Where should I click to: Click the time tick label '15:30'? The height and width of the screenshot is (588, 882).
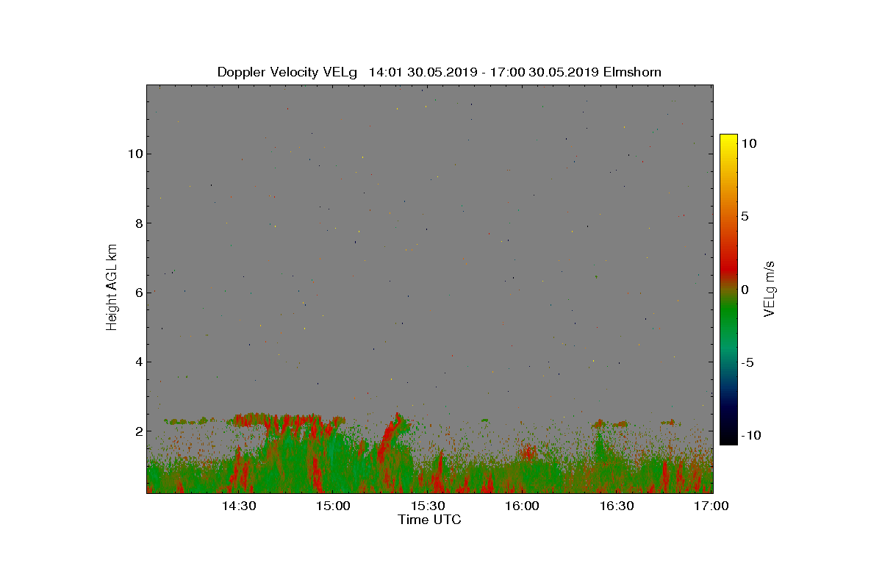(428, 506)
